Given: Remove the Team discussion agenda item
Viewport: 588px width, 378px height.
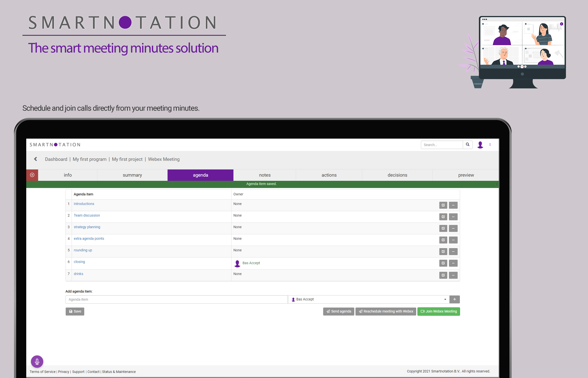Looking at the screenshot, I should click(x=453, y=217).
